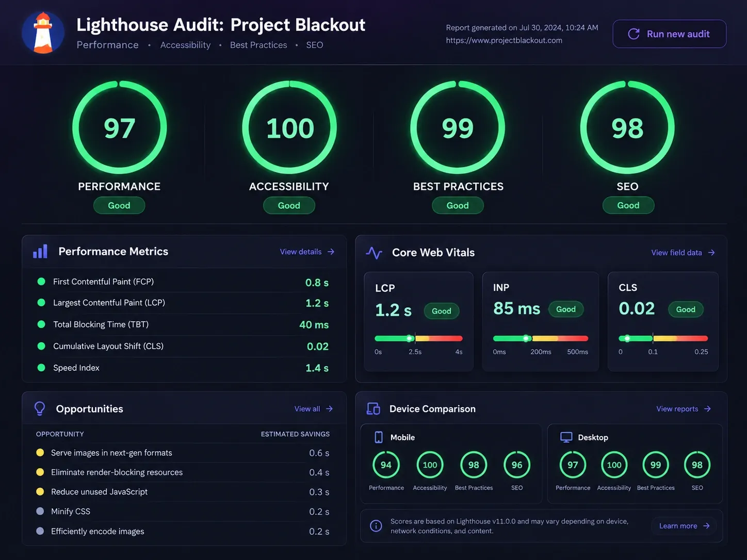Open View all opportunities link
Viewport: 747px width, 560px height.
point(314,409)
